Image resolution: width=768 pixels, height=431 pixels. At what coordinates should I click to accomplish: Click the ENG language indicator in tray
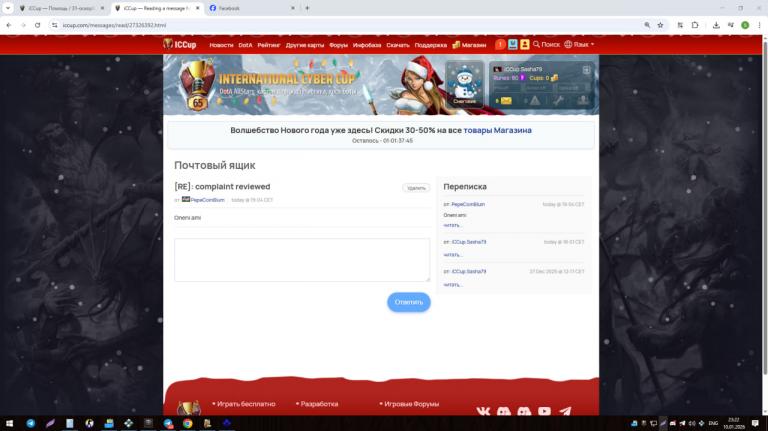tap(714, 423)
